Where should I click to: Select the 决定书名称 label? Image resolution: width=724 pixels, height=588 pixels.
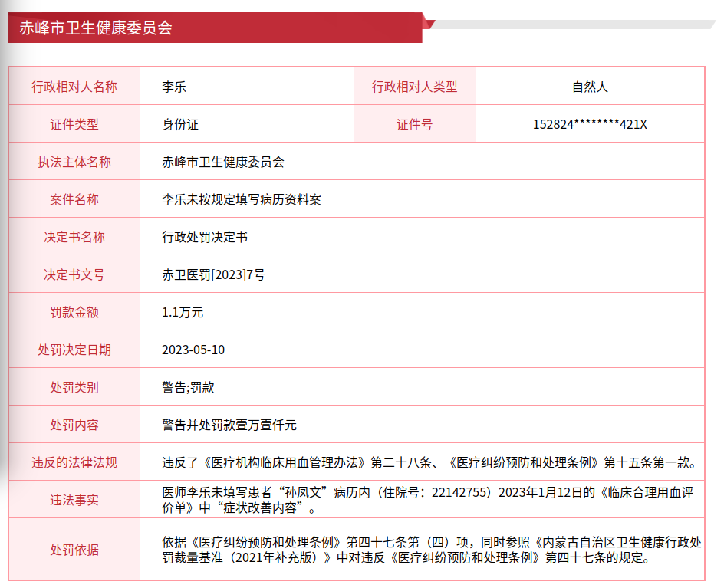[x=74, y=237]
